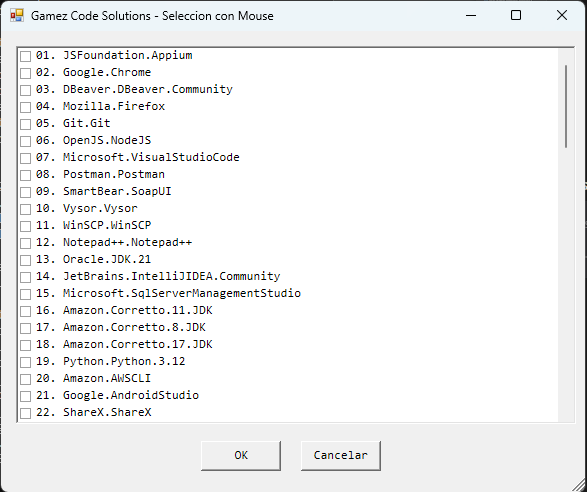Tick the Amazon.Corretto.11.JDK checkbox

[x=25, y=311]
